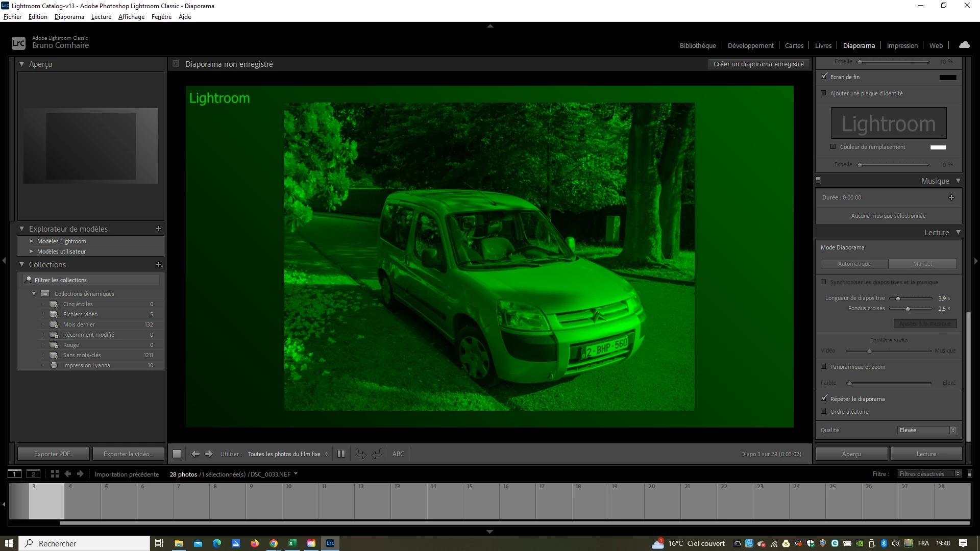This screenshot has width=980, height=551.
Task: Add a new collection with plus icon
Action: tap(159, 264)
